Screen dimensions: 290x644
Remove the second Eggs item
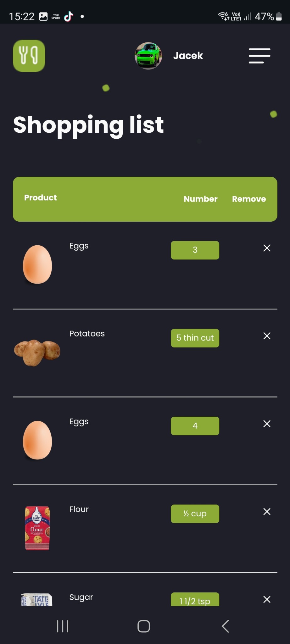point(267,424)
